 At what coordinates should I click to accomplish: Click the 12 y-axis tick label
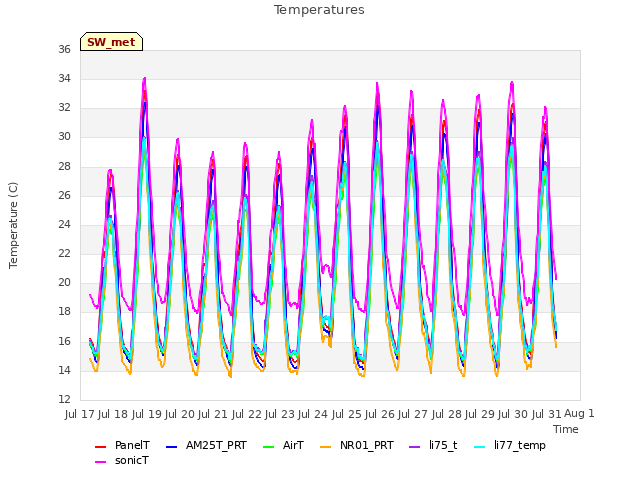pyautogui.click(x=64, y=399)
